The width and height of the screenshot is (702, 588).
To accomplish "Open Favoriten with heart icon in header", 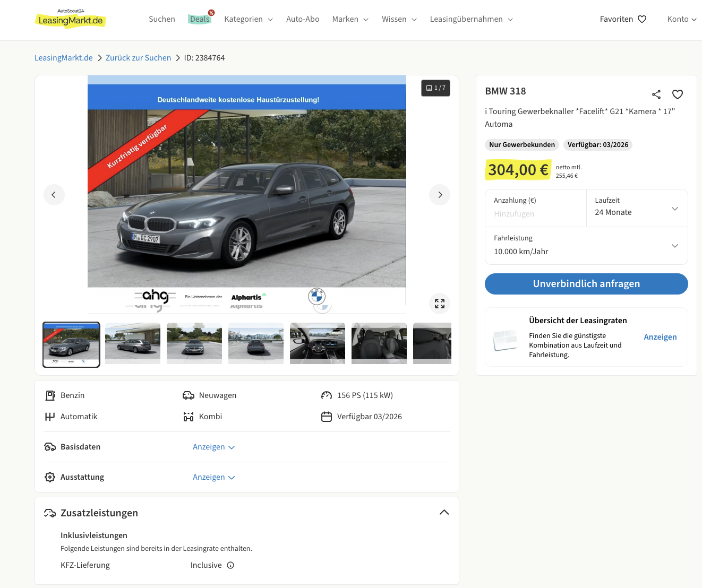I will click(623, 19).
